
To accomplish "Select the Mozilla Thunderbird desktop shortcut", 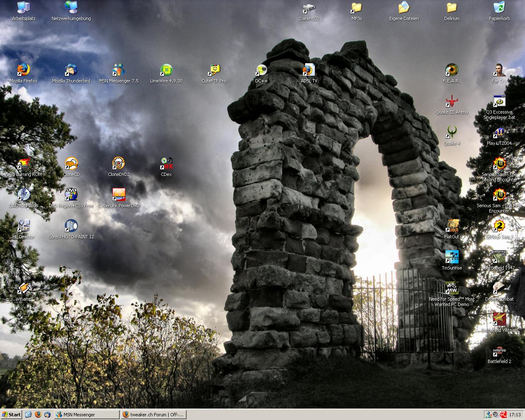I will pos(71,71).
